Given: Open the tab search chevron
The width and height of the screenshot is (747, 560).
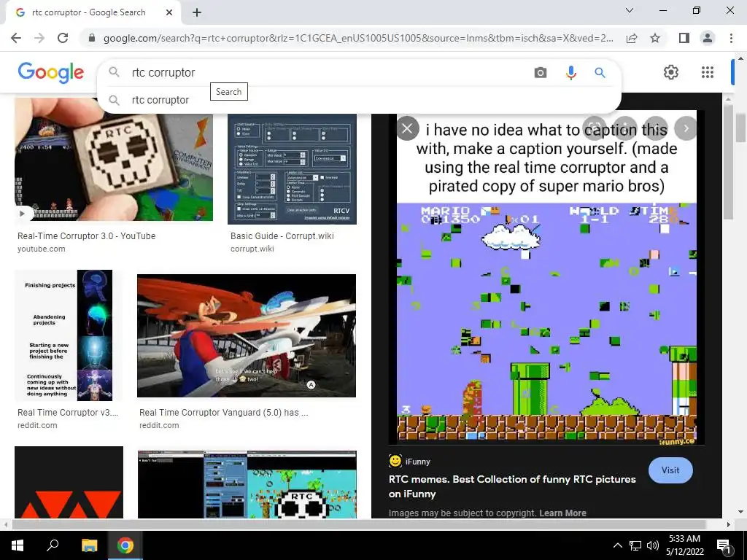Looking at the screenshot, I should pos(630,10).
